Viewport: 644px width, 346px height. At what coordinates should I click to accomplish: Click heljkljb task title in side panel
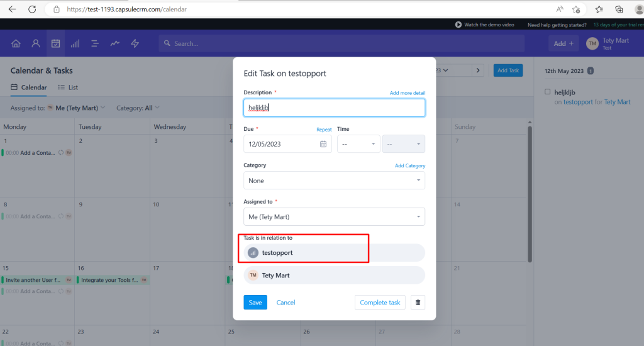tap(565, 92)
